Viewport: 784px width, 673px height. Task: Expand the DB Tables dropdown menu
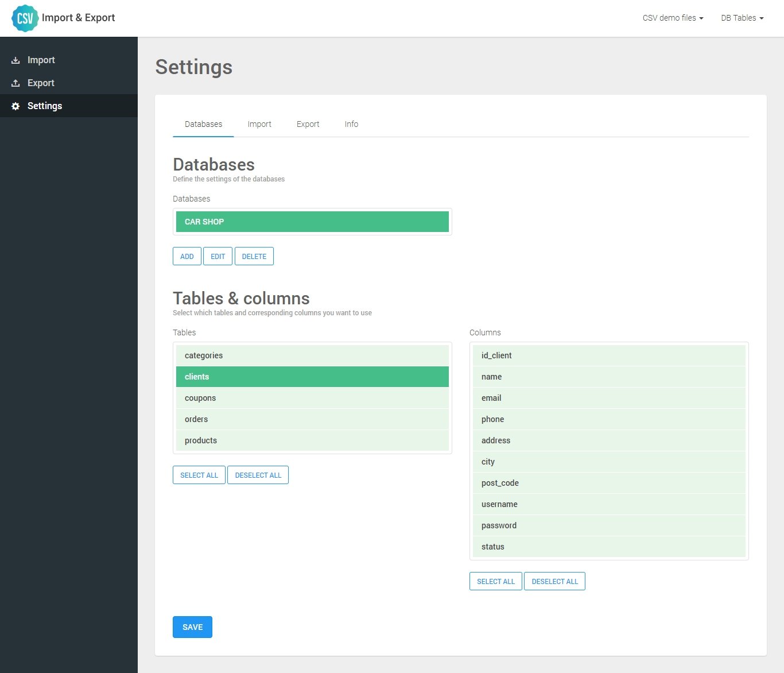[742, 18]
